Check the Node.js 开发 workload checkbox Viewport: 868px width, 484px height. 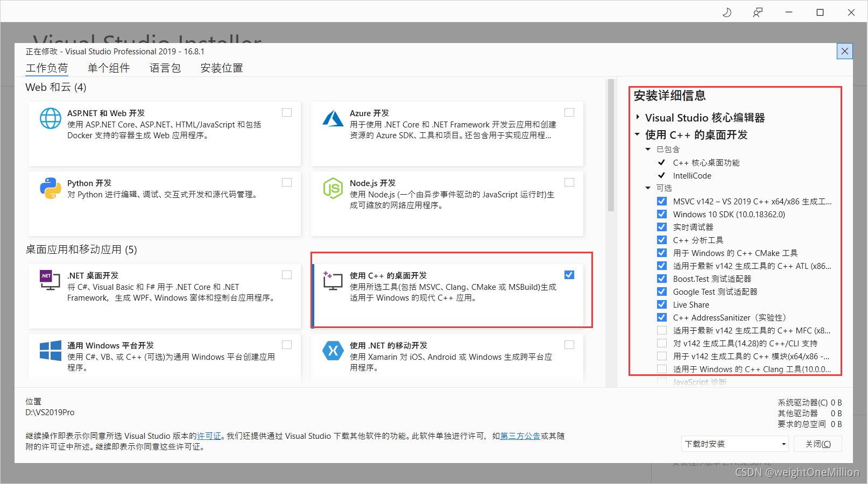click(x=569, y=182)
